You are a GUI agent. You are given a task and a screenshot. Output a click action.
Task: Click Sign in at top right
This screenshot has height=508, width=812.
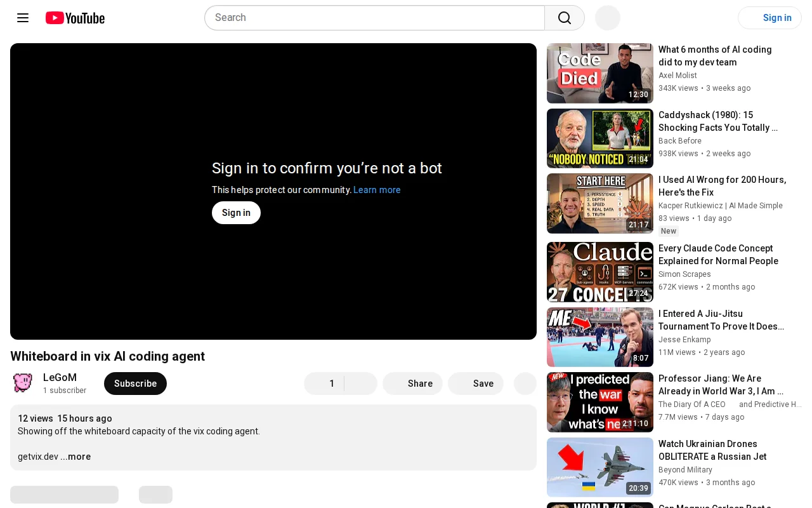[769, 18]
